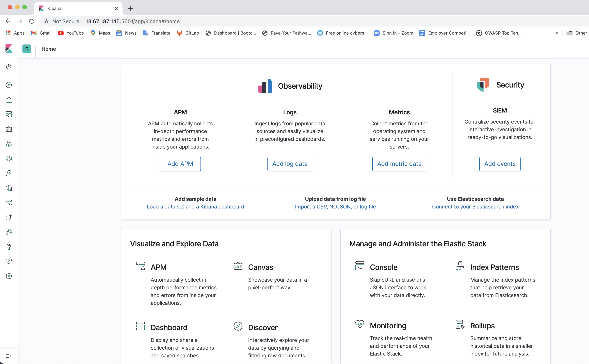This screenshot has width=589, height=364.
Task: Open the Other Bookmarks folder
Action: click(x=578, y=33)
